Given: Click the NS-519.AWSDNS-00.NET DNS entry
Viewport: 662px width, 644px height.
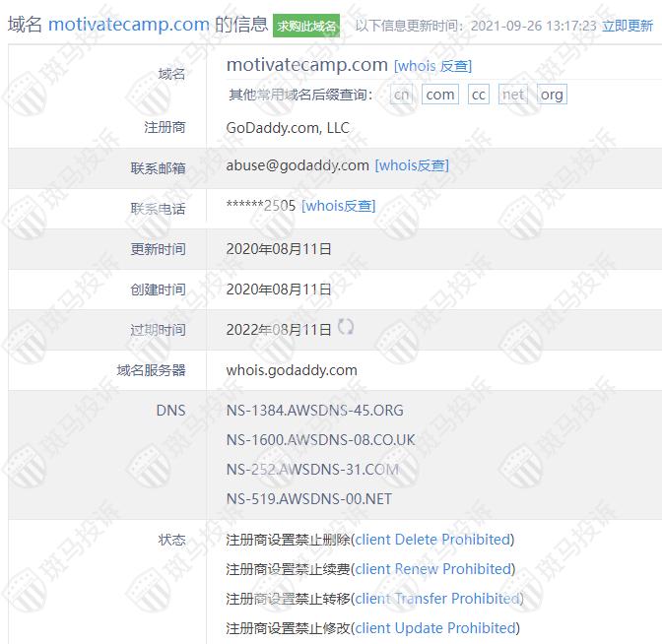Looking at the screenshot, I should [x=308, y=499].
